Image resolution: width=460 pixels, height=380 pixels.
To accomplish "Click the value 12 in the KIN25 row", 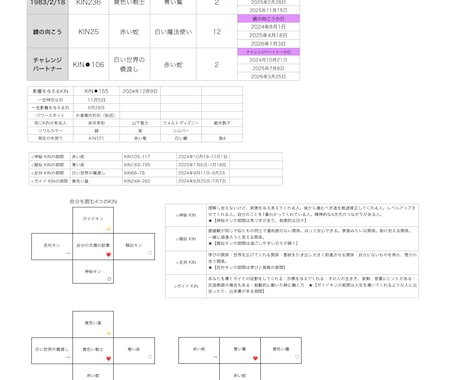I will click(217, 31).
